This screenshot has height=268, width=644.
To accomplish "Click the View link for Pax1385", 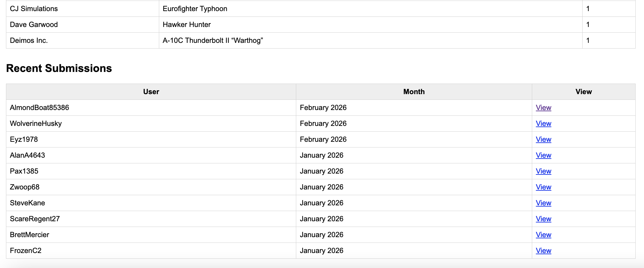I will [x=543, y=171].
